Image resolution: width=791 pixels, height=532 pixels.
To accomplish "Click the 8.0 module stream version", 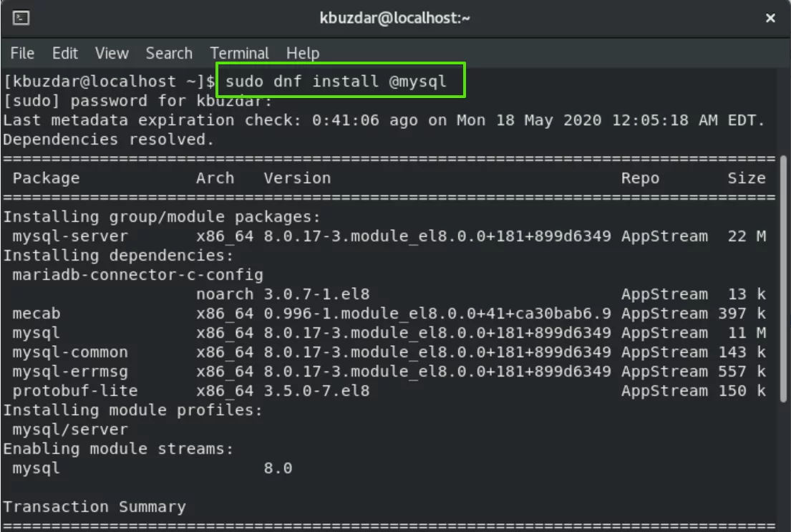I will tap(278, 468).
